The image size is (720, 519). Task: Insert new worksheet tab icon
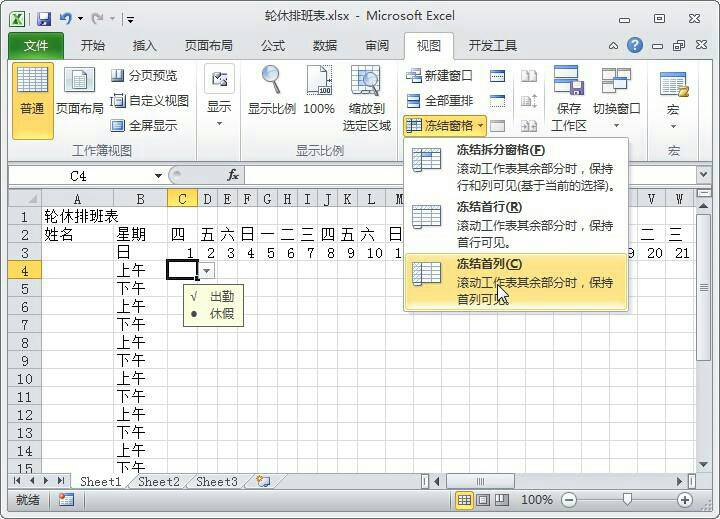pyautogui.click(x=263, y=481)
